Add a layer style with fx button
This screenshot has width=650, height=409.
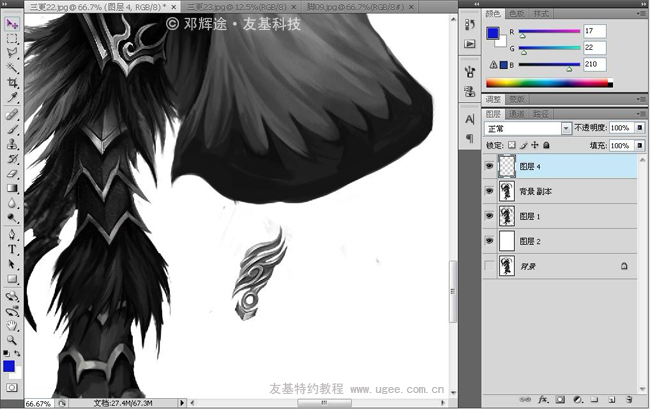pyautogui.click(x=543, y=399)
